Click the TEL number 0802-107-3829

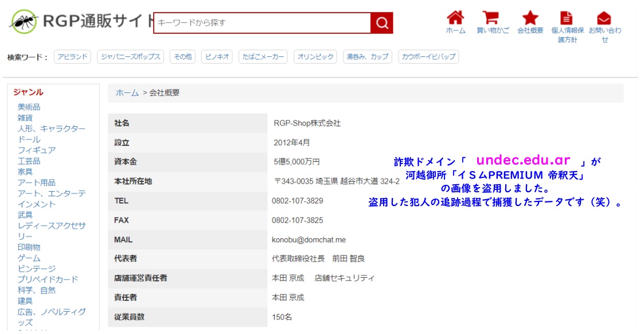(x=298, y=201)
